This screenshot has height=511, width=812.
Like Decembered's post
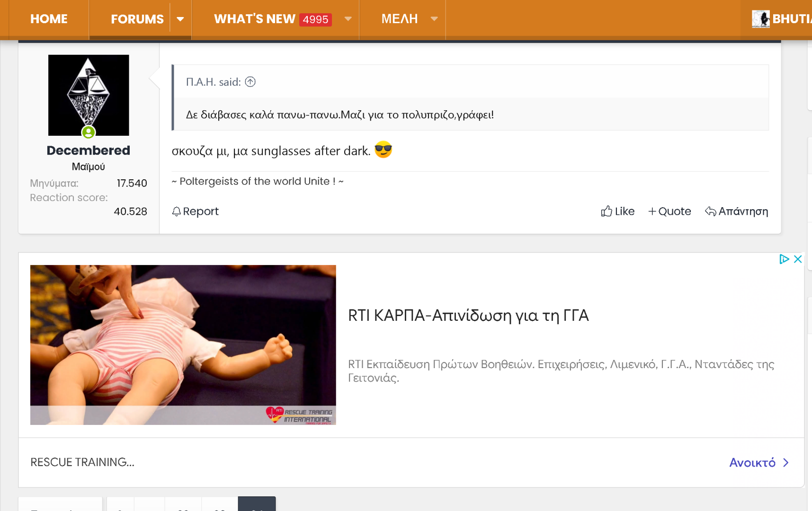point(618,211)
